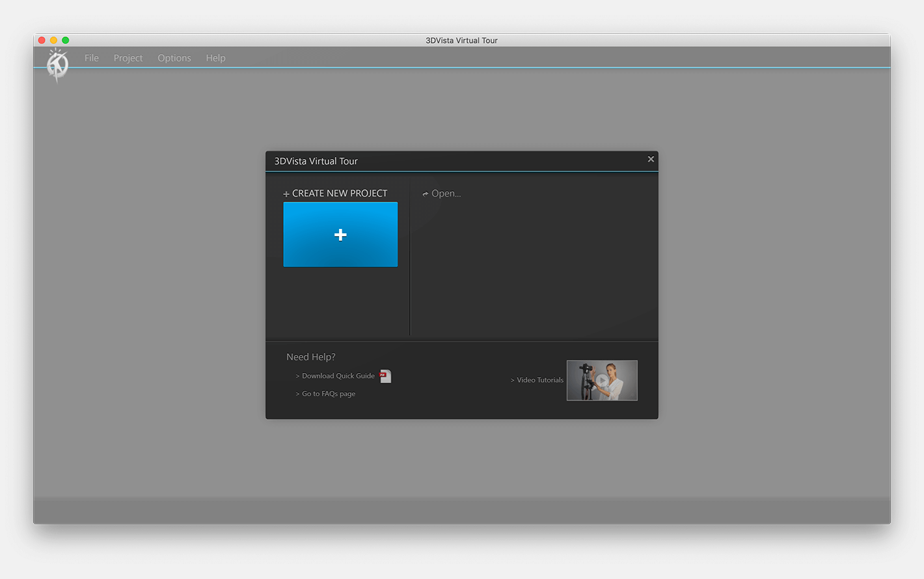Click the yellow minimize window button
Viewport: 924px width, 579px height.
53,40
